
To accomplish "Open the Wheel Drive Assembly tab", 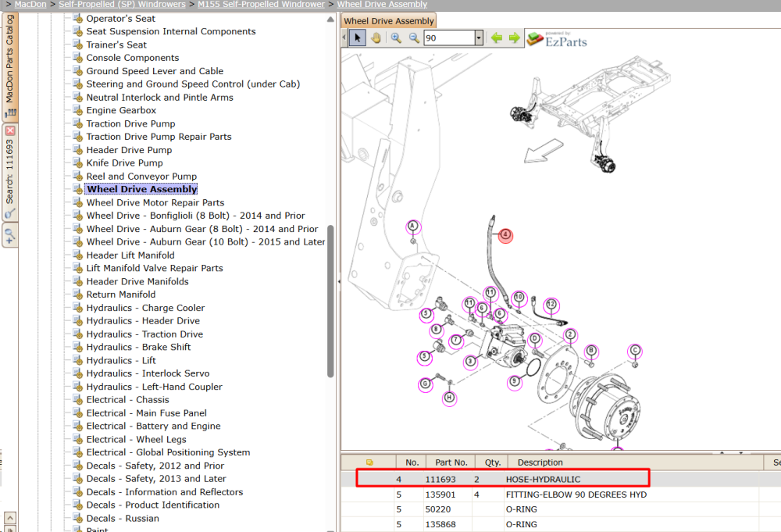I will [x=388, y=21].
